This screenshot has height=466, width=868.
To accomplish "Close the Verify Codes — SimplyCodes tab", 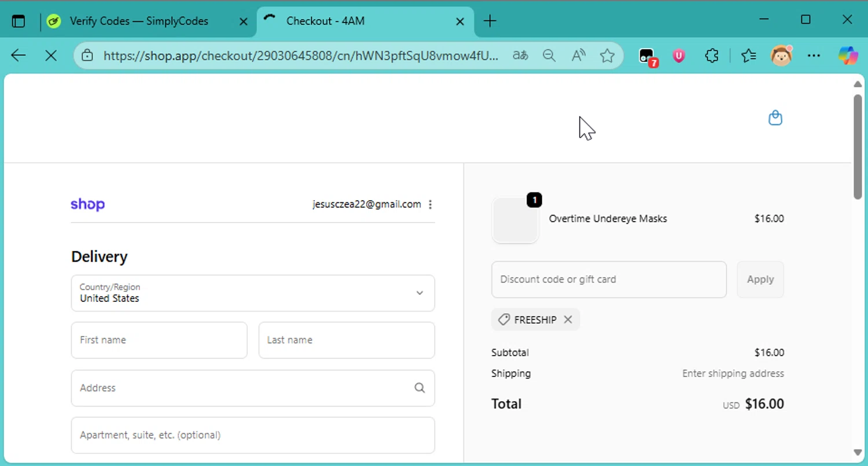I will [244, 21].
